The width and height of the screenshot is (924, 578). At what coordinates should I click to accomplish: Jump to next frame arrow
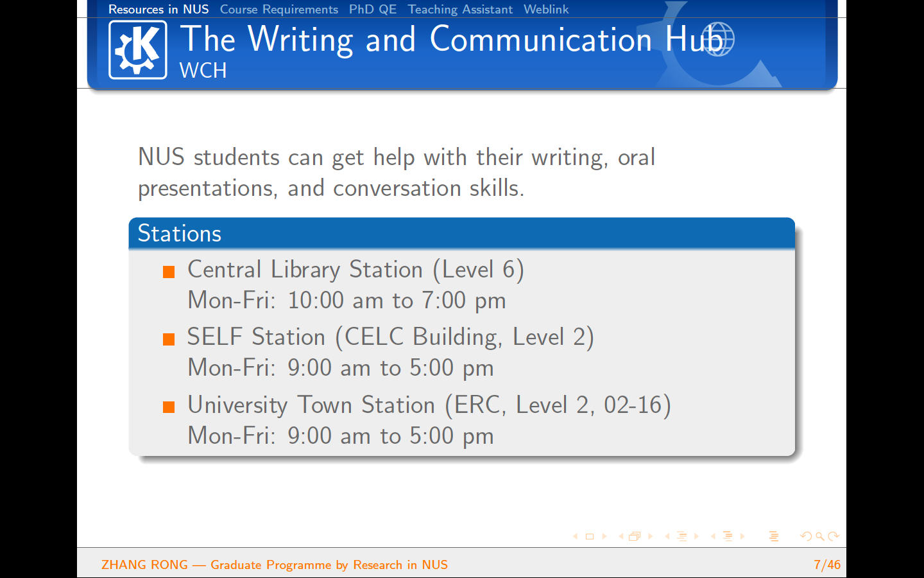point(650,536)
